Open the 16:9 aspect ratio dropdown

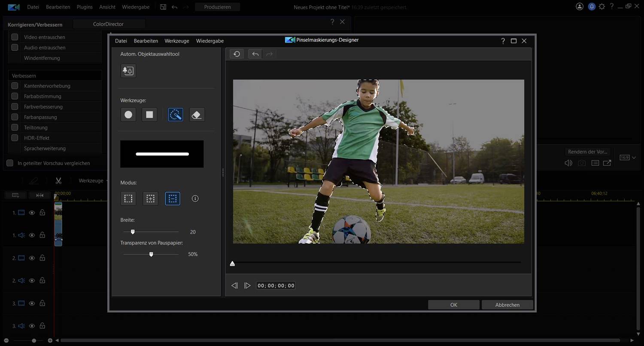626,157
